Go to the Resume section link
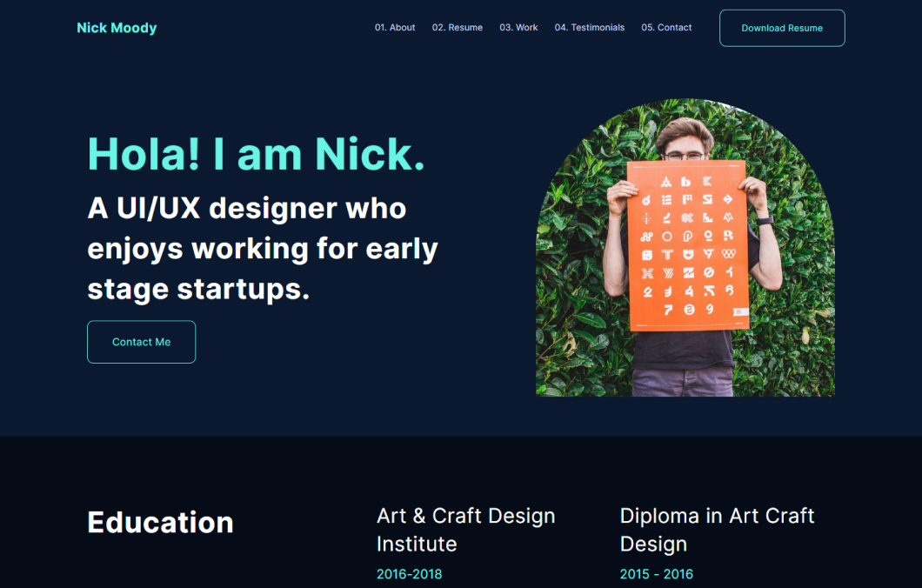Viewport: 922px width, 588px height. coord(458,28)
